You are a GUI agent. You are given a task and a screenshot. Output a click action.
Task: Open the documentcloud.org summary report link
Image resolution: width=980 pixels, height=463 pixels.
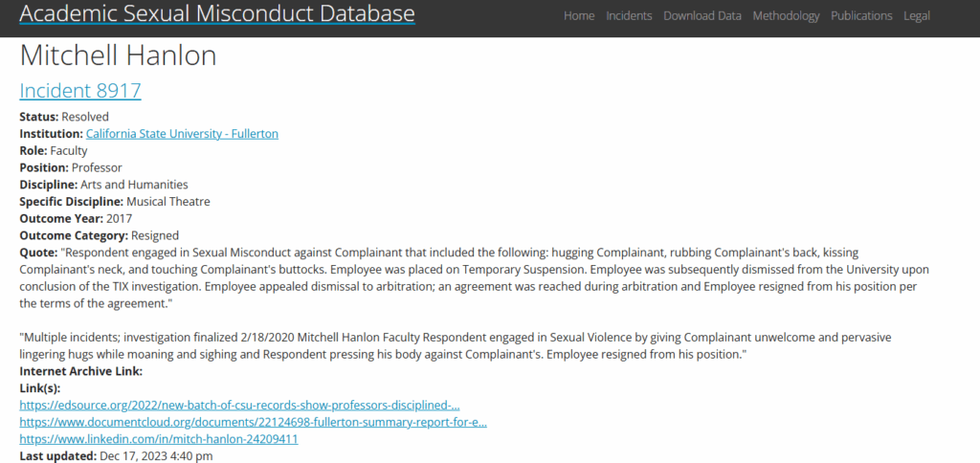(x=253, y=422)
